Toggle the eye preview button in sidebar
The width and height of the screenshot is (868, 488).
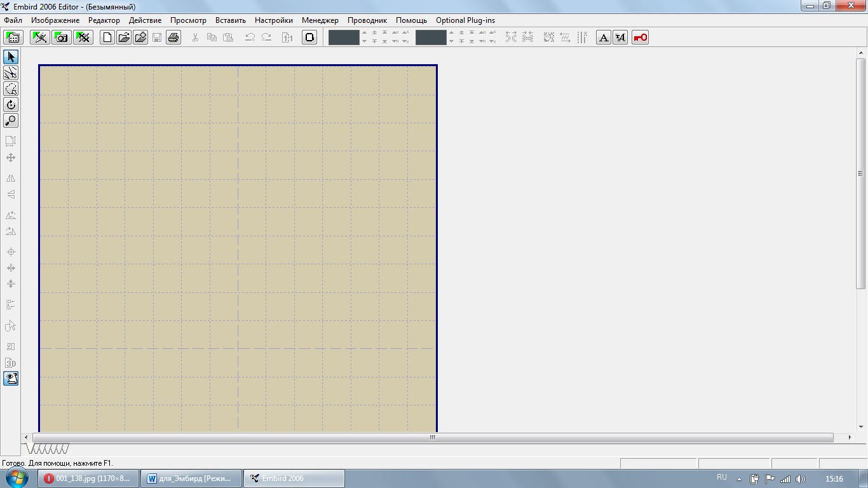pos(11,379)
